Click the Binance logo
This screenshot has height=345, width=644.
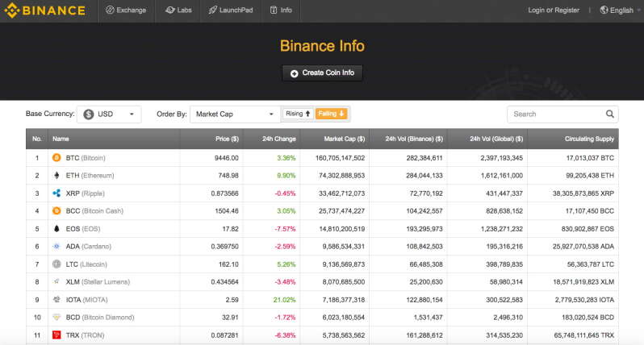coord(45,10)
